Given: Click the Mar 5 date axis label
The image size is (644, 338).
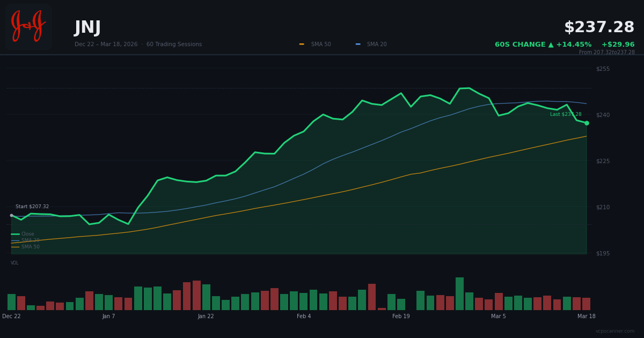Looking at the screenshot, I should [x=499, y=317].
